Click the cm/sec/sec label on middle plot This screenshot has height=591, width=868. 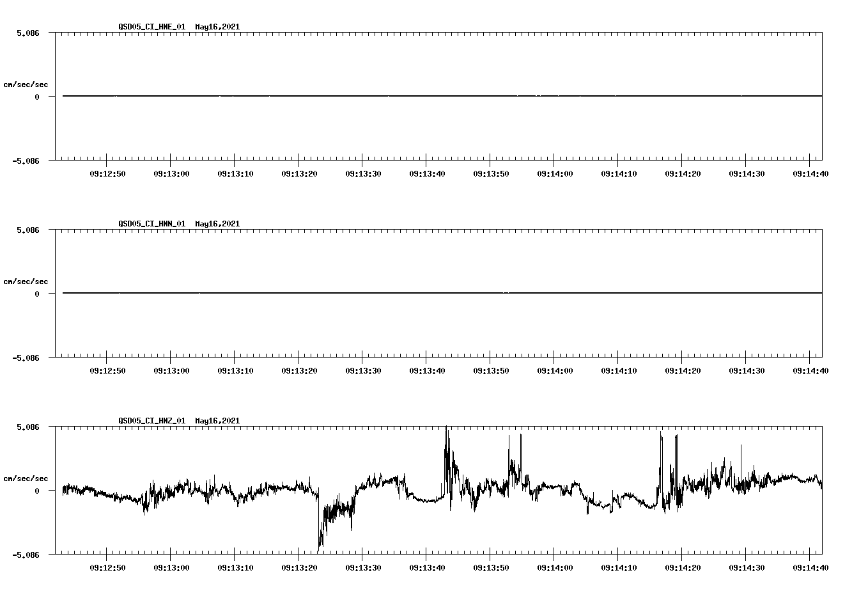[26, 281]
